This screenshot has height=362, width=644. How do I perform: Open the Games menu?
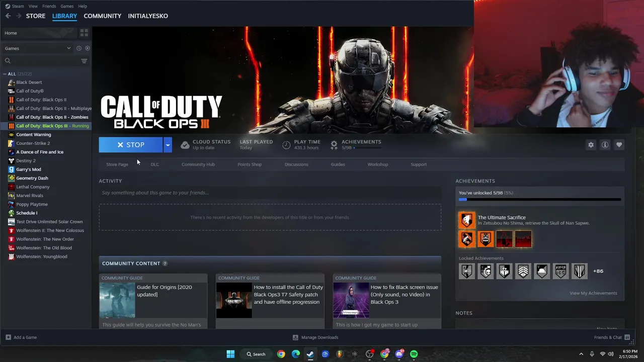67,6
